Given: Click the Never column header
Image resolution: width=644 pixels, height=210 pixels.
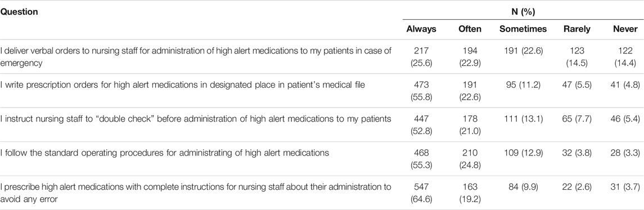Looking at the screenshot, I should [622, 29].
